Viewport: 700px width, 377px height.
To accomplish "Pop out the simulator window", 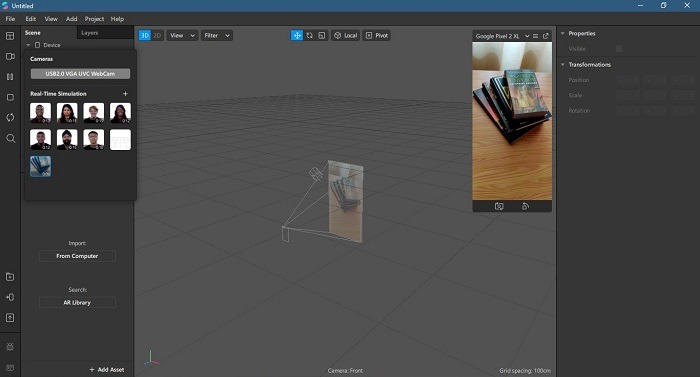I will 546,36.
